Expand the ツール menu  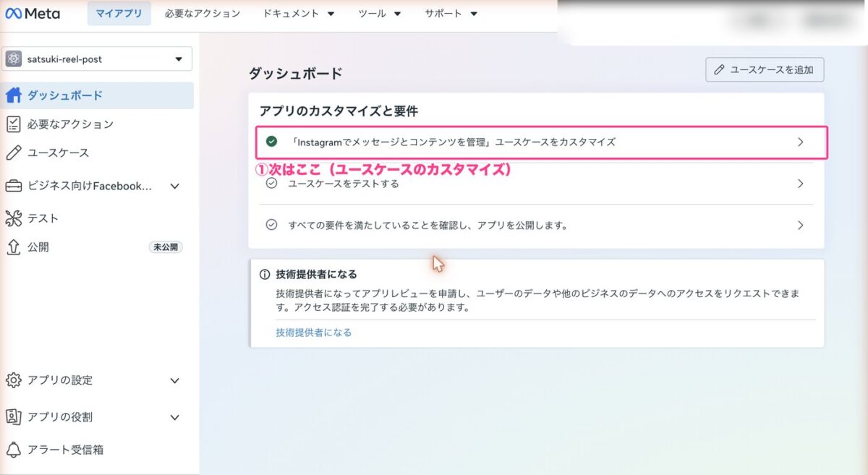[380, 14]
